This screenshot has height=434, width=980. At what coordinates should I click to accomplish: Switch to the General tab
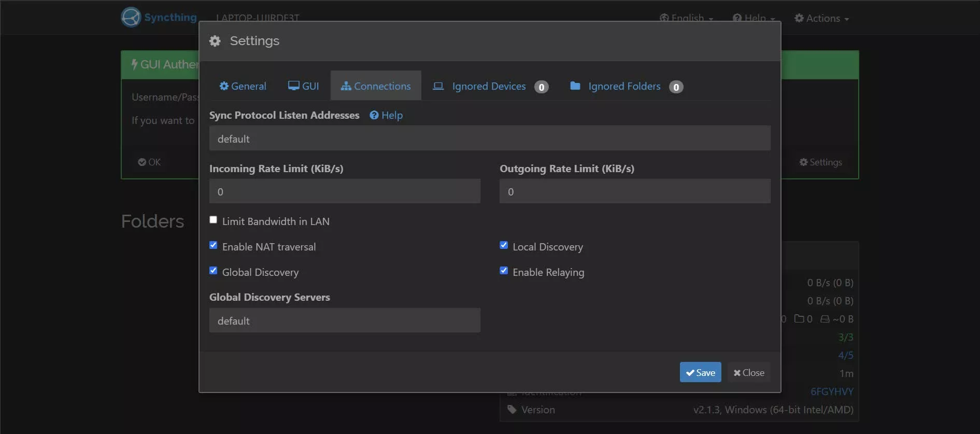click(243, 86)
